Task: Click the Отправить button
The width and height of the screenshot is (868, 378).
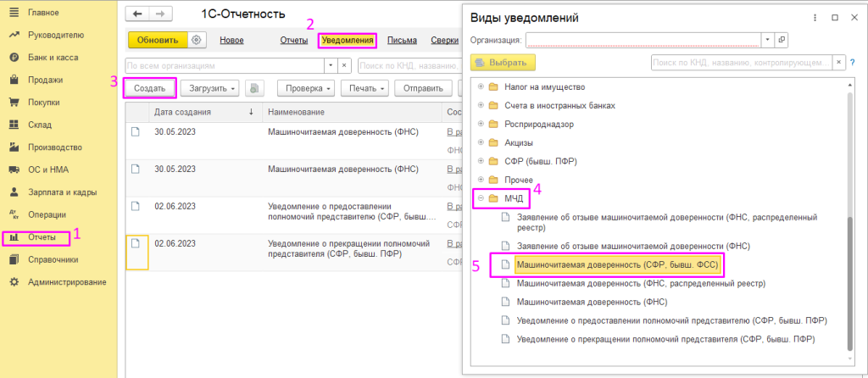Action: click(x=424, y=88)
